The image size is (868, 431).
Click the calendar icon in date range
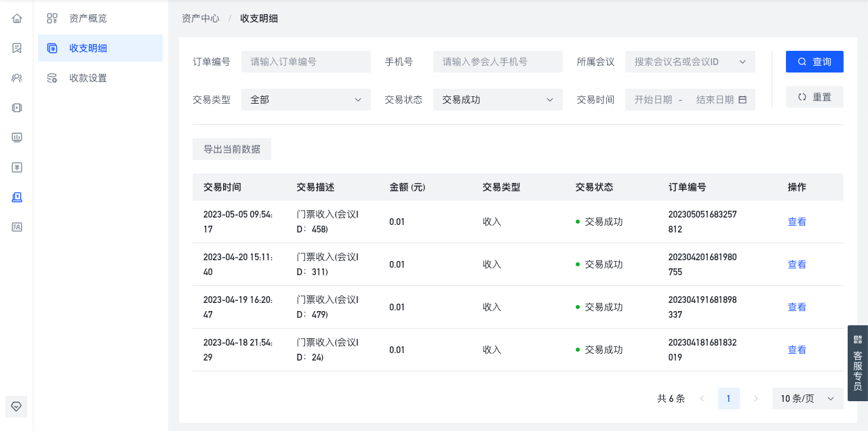[743, 100]
